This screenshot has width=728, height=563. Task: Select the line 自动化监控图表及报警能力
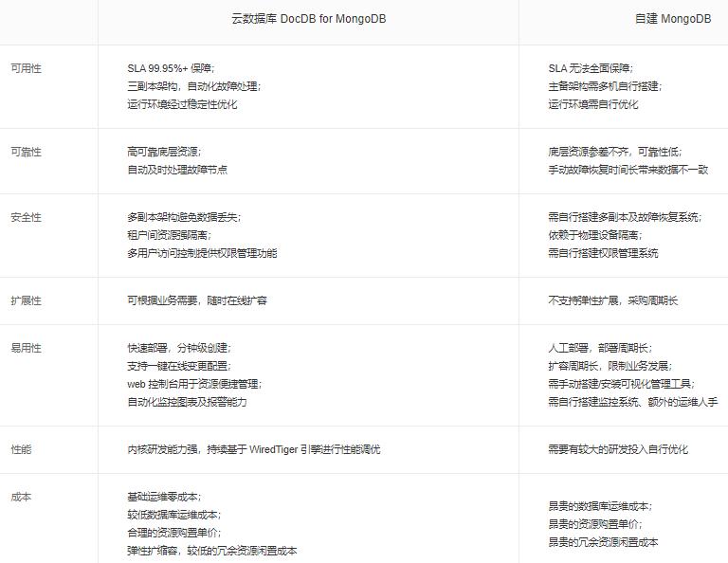(187, 402)
